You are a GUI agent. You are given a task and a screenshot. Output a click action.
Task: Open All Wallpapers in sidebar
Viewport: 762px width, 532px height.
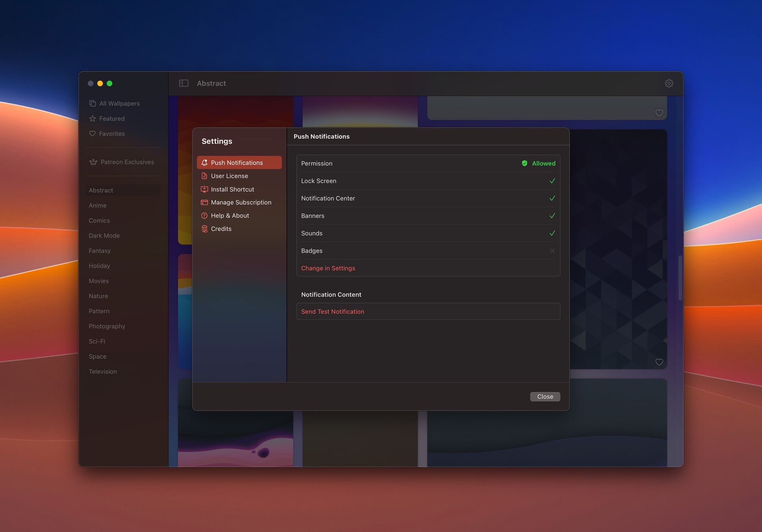(119, 104)
